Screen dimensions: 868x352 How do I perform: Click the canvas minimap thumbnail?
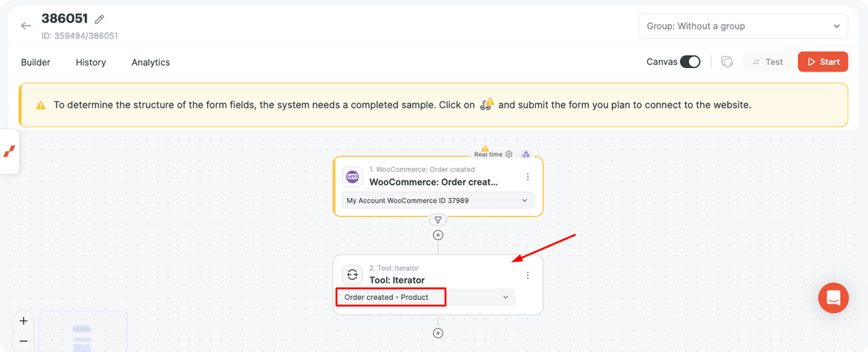click(82, 332)
